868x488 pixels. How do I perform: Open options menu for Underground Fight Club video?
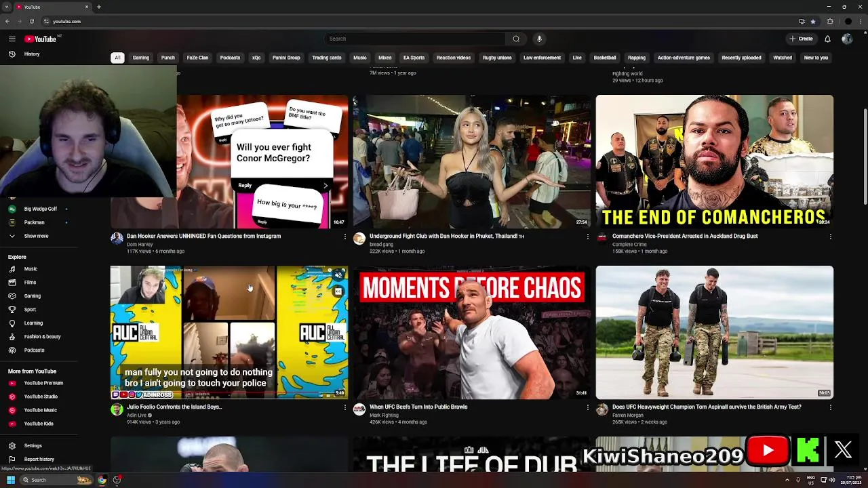[587, 237]
